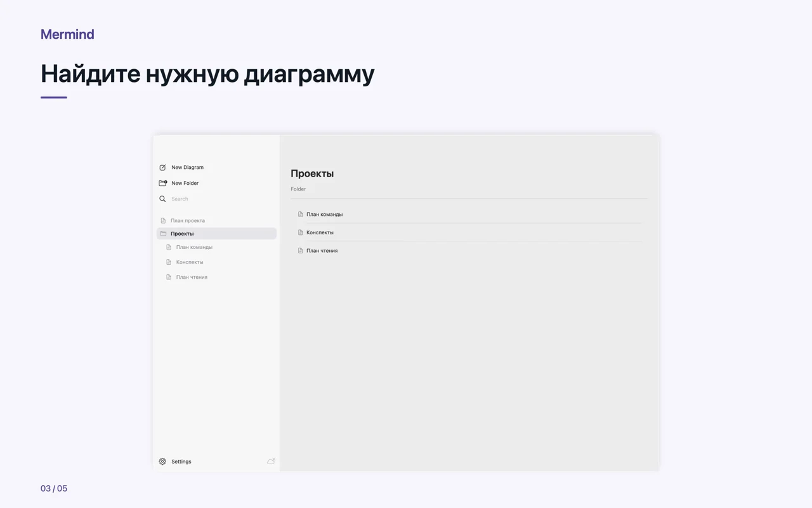
Task: Click file icon of План чтения in main list
Action: point(301,251)
